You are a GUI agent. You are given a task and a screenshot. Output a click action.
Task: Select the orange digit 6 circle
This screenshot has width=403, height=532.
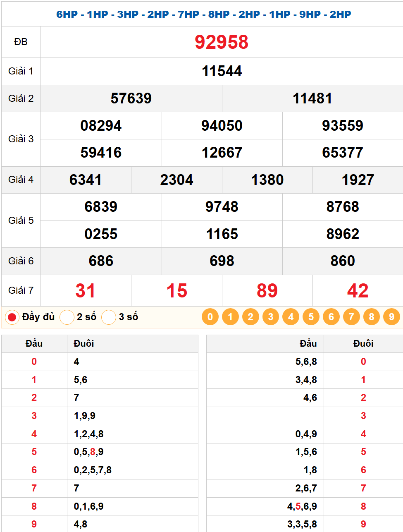pos(331,317)
